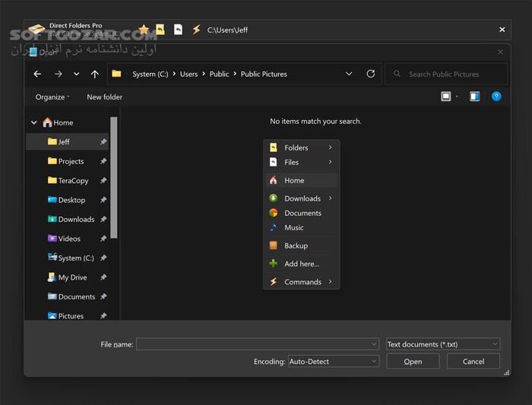Unpin Jeff using its pin icon
Screen dimensions: 532x405
click(103, 142)
